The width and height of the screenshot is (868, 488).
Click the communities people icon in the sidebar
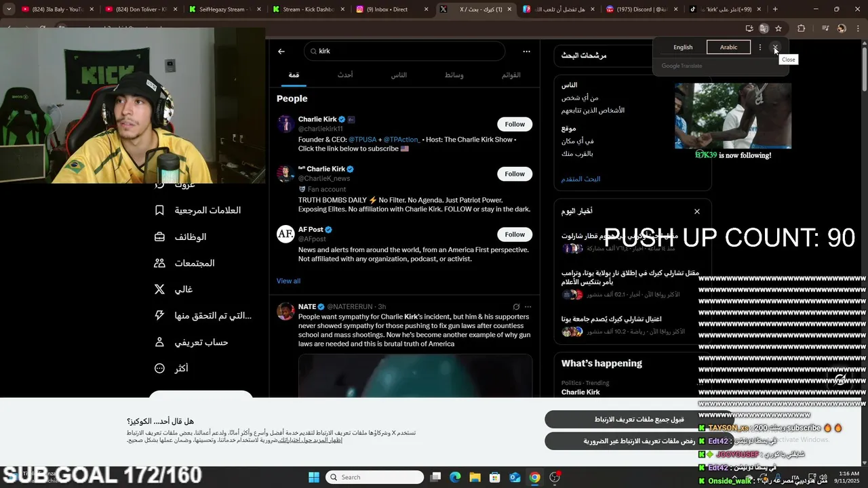pyautogui.click(x=159, y=263)
